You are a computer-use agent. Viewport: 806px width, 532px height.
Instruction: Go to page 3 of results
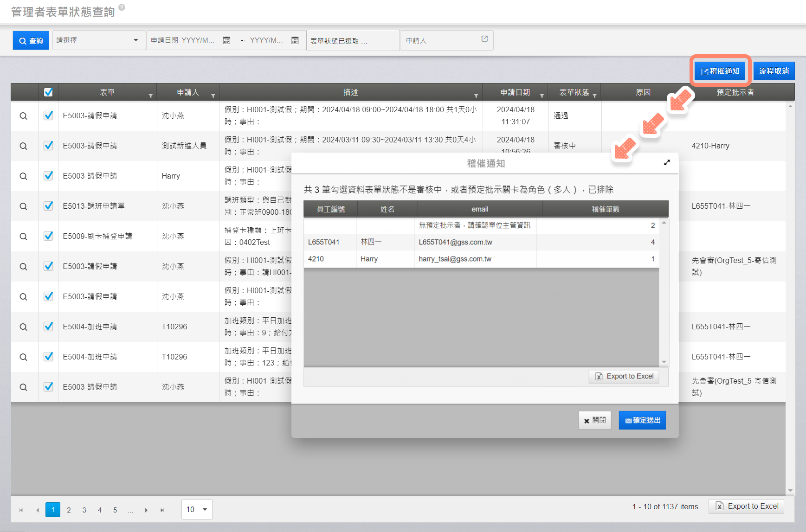(84, 510)
